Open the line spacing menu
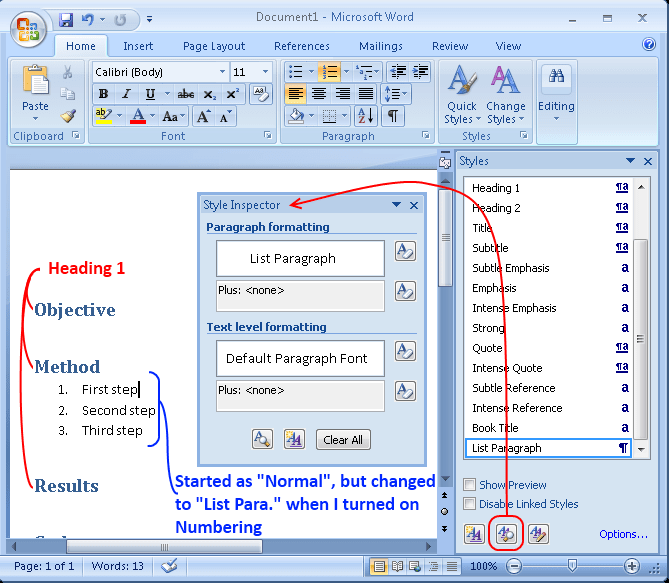The width and height of the screenshot is (669, 583). (396, 93)
